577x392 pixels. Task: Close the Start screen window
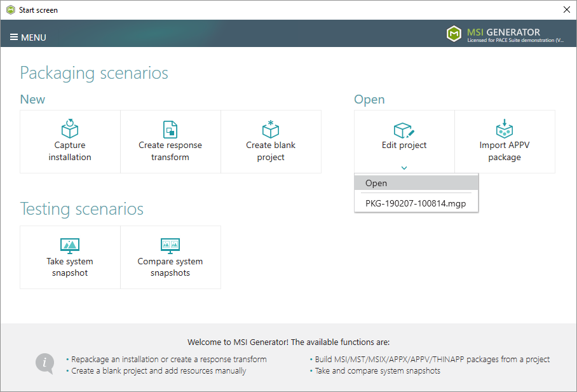coord(567,10)
